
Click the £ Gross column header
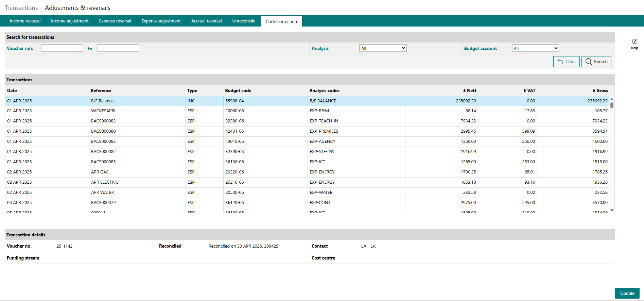[x=601, y=90]
